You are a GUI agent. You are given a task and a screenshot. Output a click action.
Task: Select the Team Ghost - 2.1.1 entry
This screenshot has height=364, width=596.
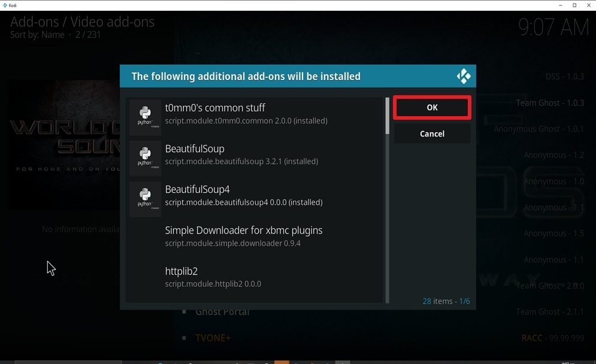pos(550,311)
